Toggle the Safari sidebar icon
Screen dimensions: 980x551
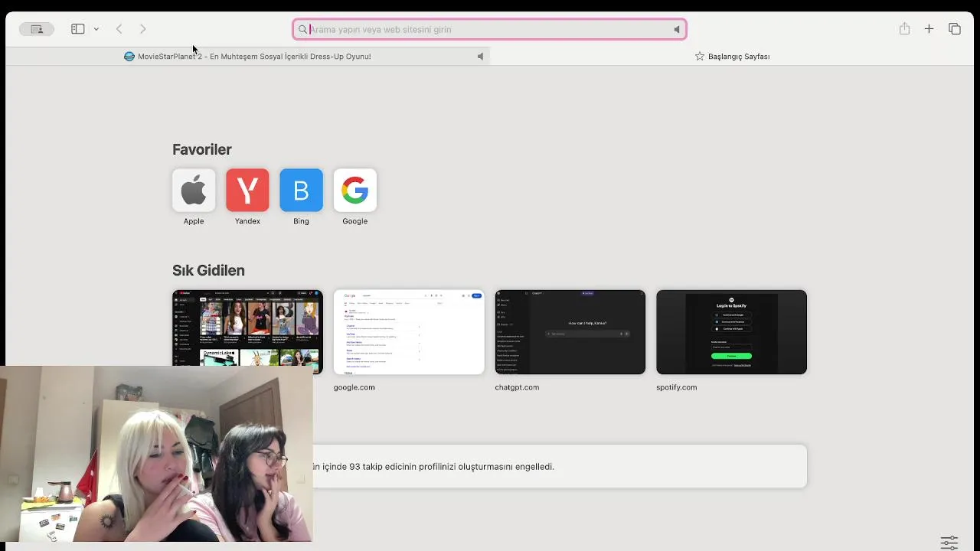coord(77,29)
